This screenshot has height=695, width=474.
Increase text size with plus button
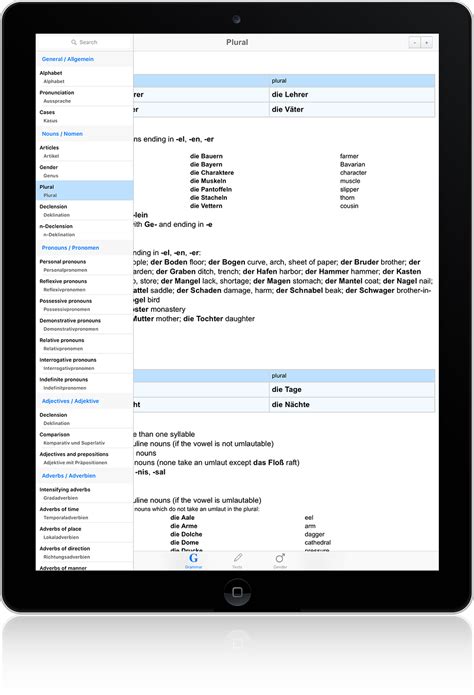(426, 43)
